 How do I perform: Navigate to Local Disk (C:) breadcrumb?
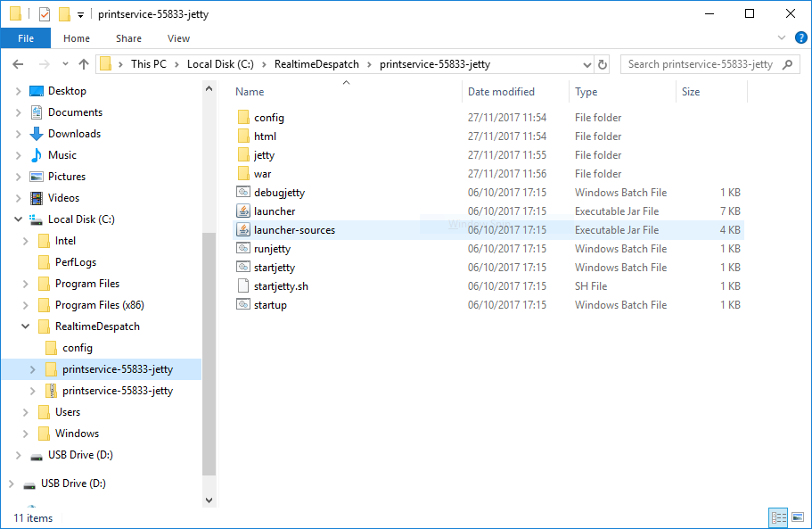220,64
